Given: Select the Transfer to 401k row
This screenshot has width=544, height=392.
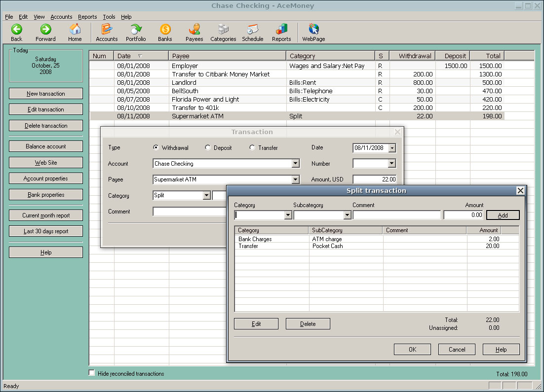Looking at the screenshot, I should click(x=297, y=108).
